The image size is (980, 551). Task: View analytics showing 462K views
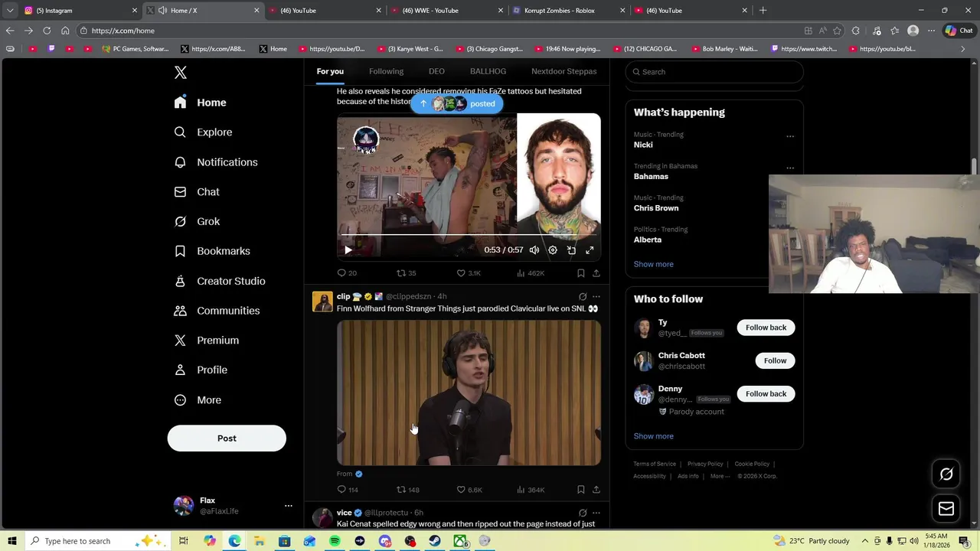click(531, 273)
